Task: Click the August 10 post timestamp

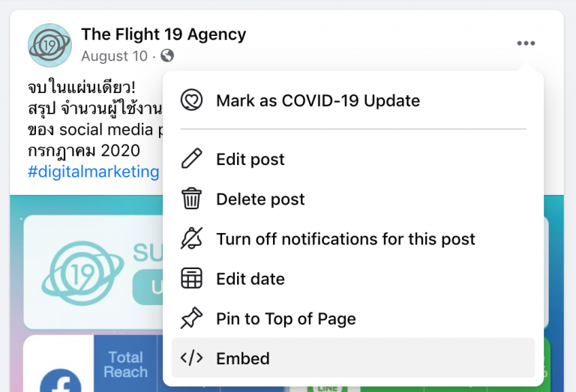Action: pyautogui.click(x=114, y=56)
